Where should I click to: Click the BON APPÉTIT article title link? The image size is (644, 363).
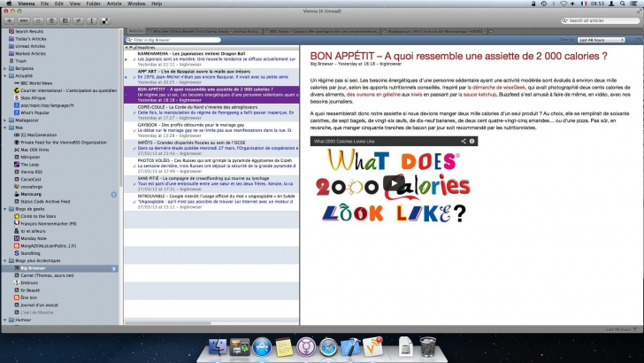coord(458,56)
